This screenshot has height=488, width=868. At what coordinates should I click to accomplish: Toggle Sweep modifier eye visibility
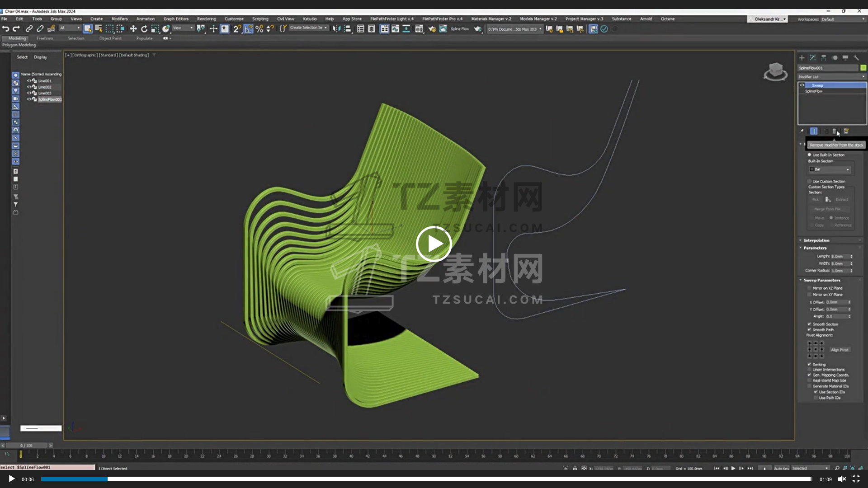[802, 85]
